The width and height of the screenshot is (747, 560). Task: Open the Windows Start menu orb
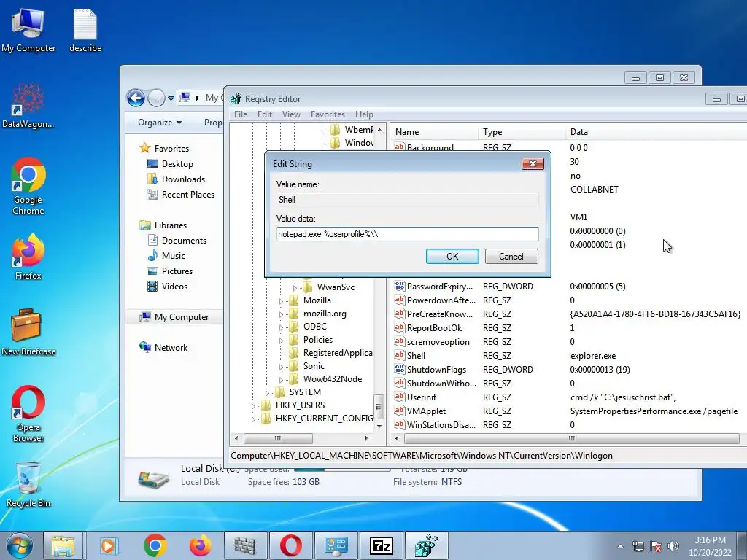click(x=20, y=545)
